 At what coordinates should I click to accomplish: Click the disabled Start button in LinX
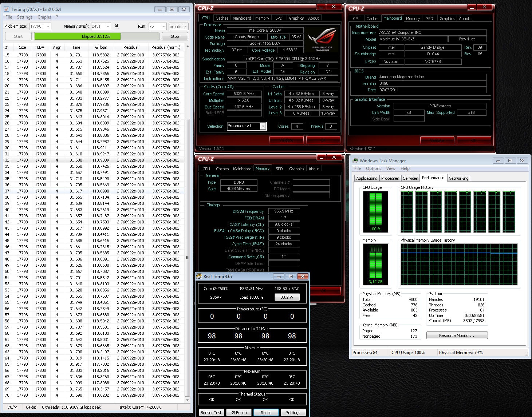(x=18, y=36)
